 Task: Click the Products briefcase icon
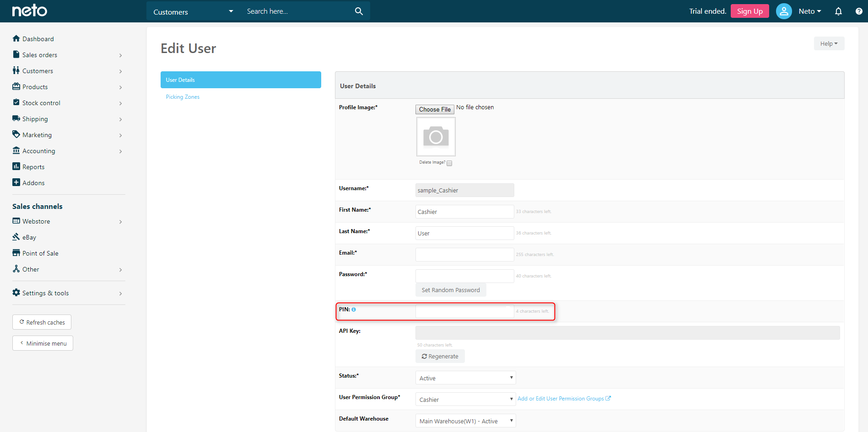pyautogui.click(x=16, y=86)
